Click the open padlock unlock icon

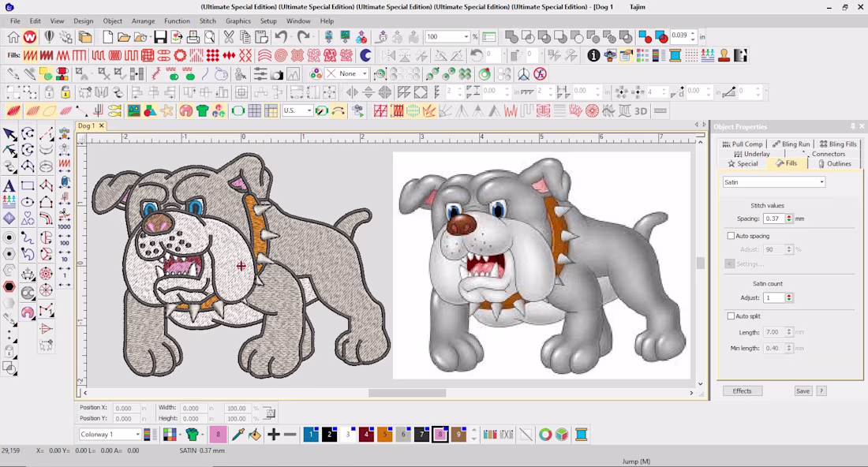click(x=65, y=92)
